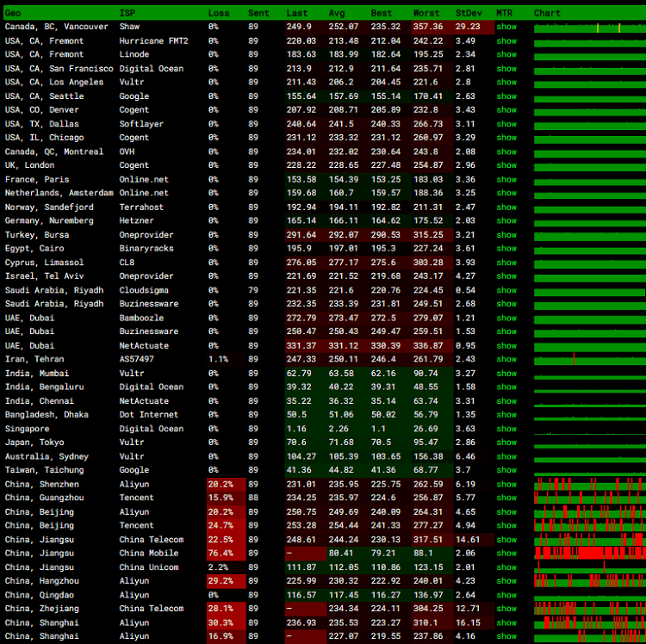Sort by the Best column header

(x=381, y=13)
